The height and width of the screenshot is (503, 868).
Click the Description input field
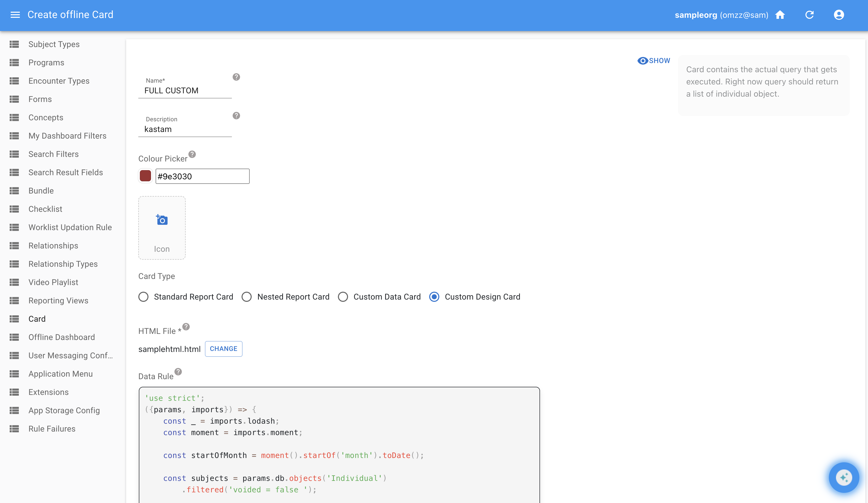pyautogui.click(x=185, y=129)
